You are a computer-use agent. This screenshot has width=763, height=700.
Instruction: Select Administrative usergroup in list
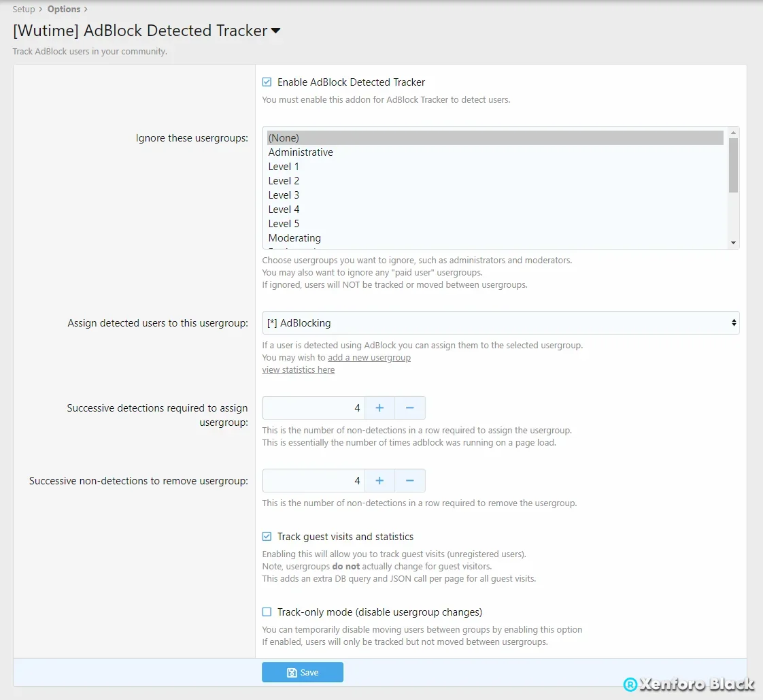pos(495,152)
